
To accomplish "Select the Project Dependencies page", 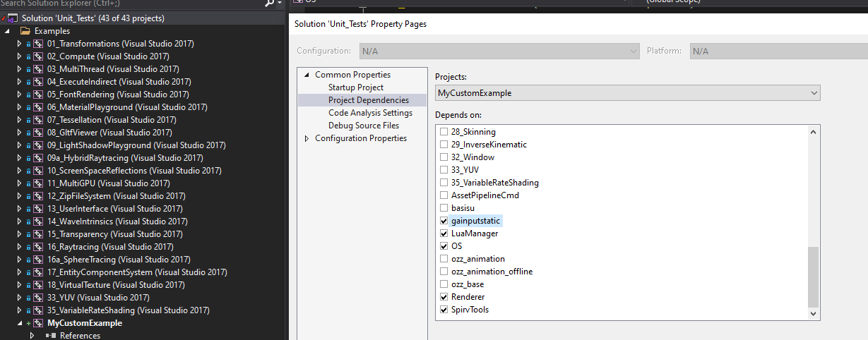I will [x=368, y=100].
